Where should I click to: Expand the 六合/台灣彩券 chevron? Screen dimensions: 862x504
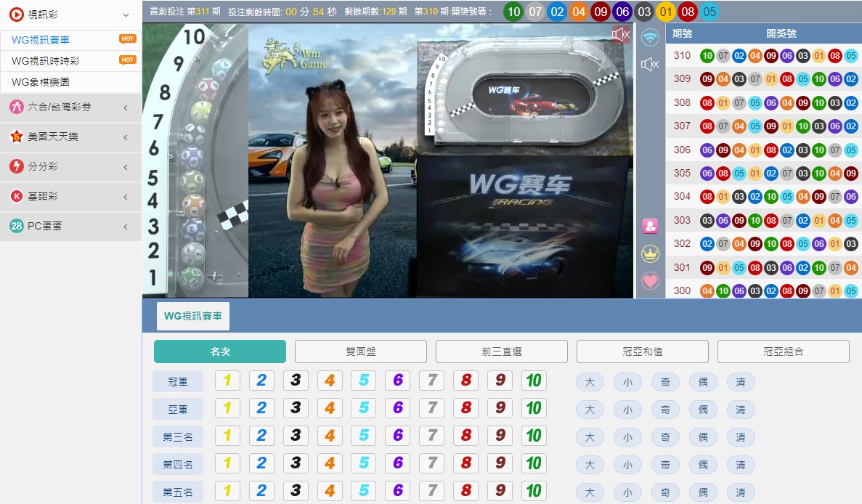[x=126, y=107]
